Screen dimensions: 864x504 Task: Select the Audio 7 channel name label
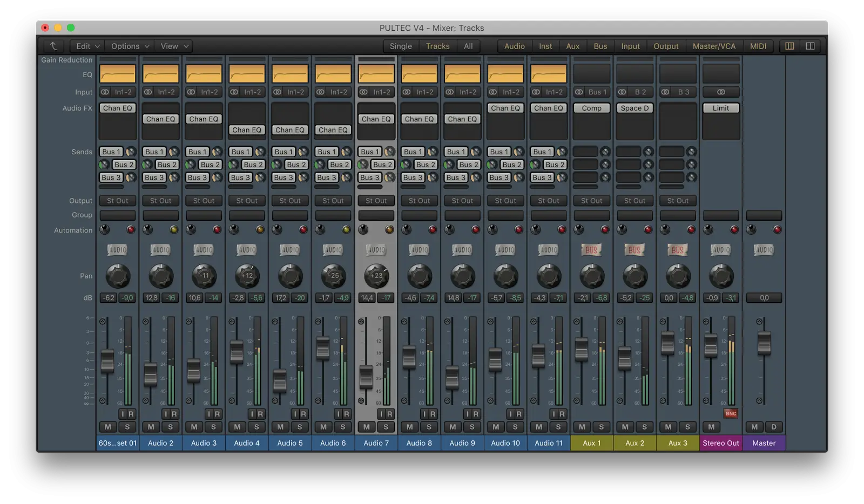point(376,443)
